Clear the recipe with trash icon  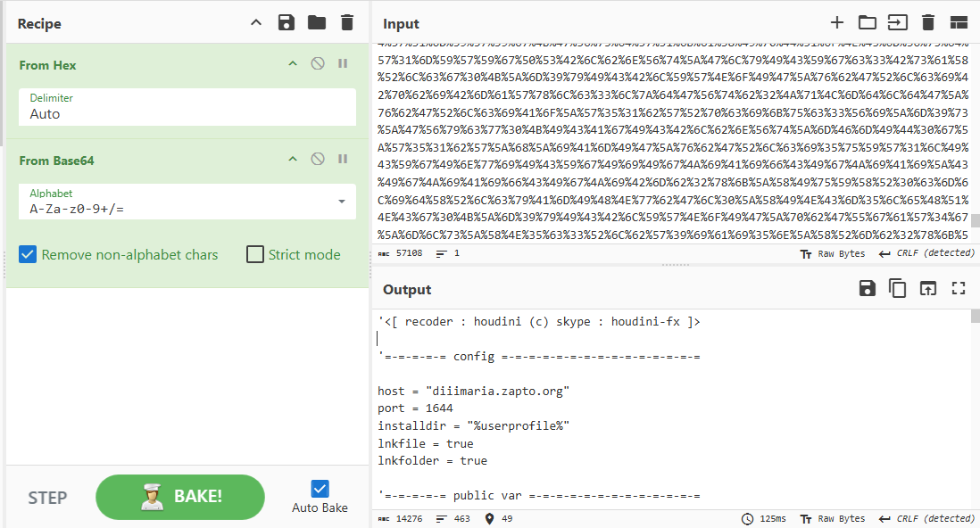click(347, 23)
